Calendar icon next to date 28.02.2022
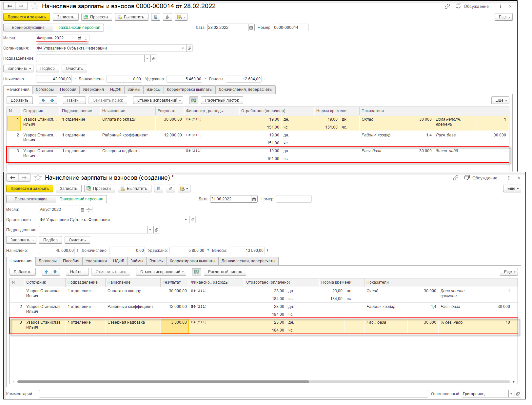532x405 pixels. (x=251, y=28)
